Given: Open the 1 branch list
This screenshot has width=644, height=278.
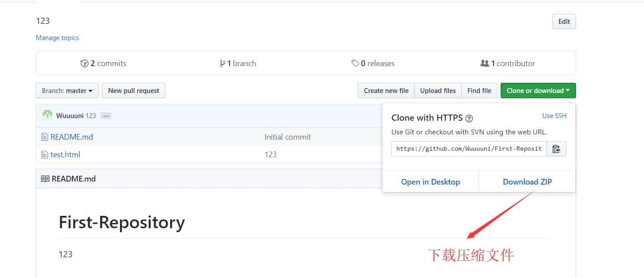Looking at the screenshot, I should pyautogui.click(x=238, y=63).
